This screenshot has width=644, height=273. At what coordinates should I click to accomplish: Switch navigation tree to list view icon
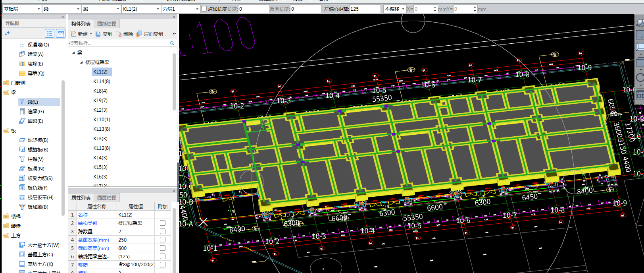click(x=50, y=33)
